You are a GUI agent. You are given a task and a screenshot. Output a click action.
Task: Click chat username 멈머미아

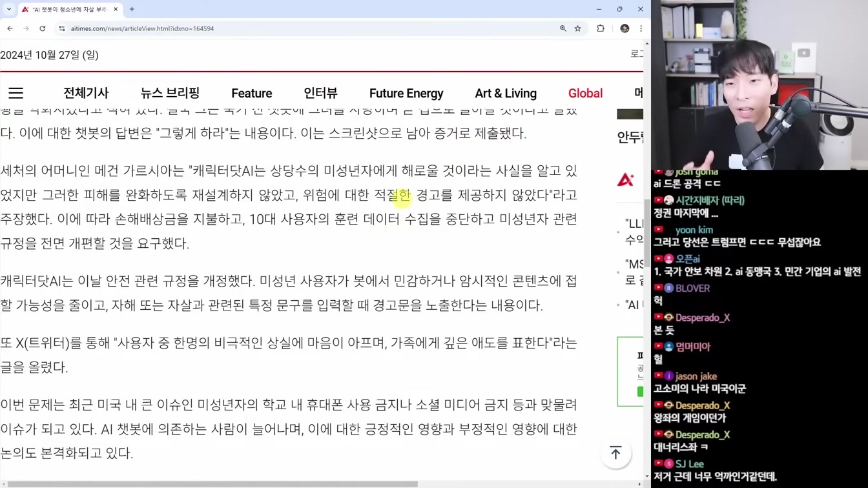pos(693,347)
